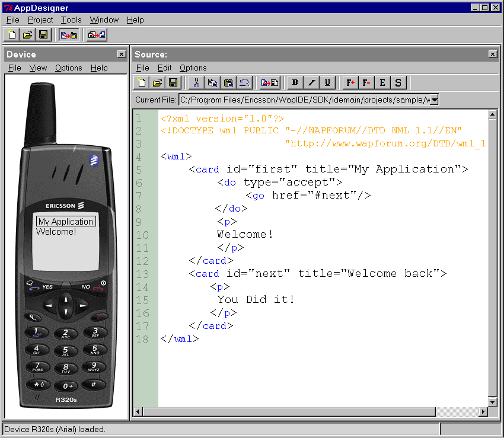Tap the phone's 0+ key
Screen dimensions: 504x438
[x=66, y=386]
